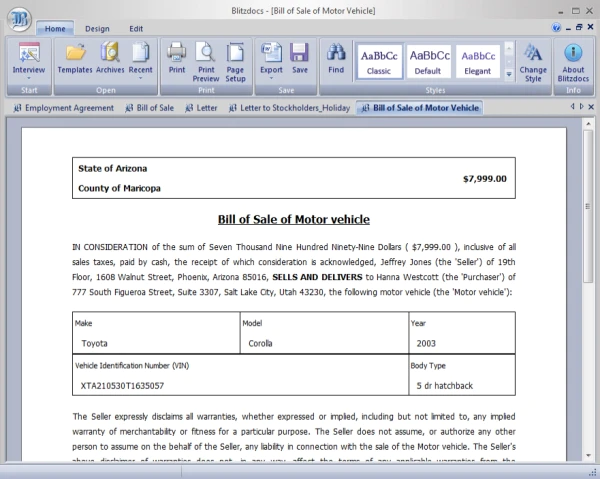The width and height of the screenshot is (600, 479).
Task: Click the 'State of Arizona' text
Action: point(112,168)
